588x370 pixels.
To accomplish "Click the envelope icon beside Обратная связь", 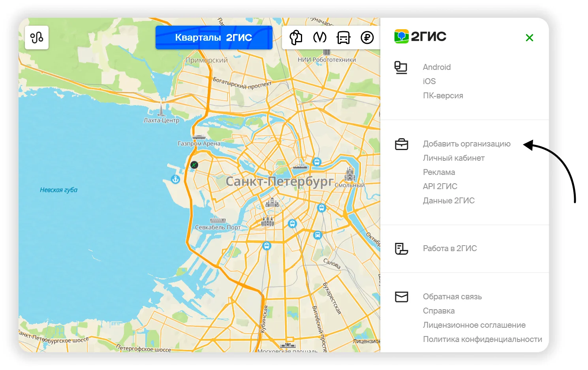I will [402, 297].
